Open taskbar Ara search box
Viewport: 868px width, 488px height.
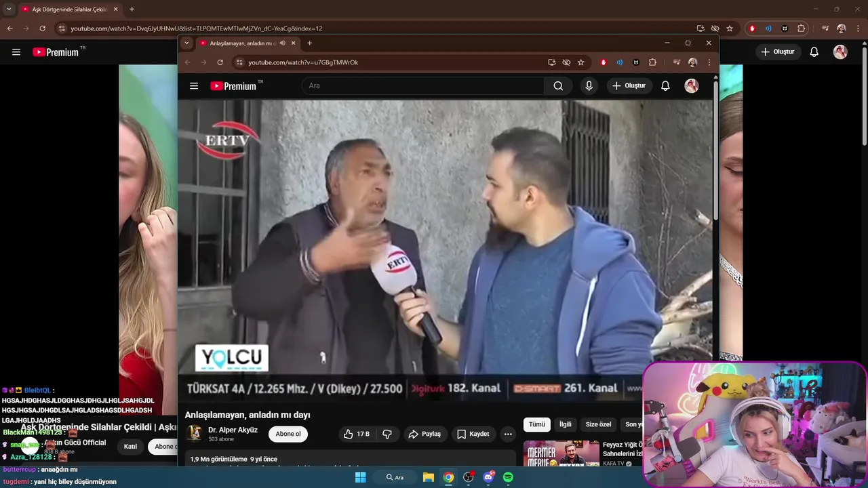pos(395,477)
